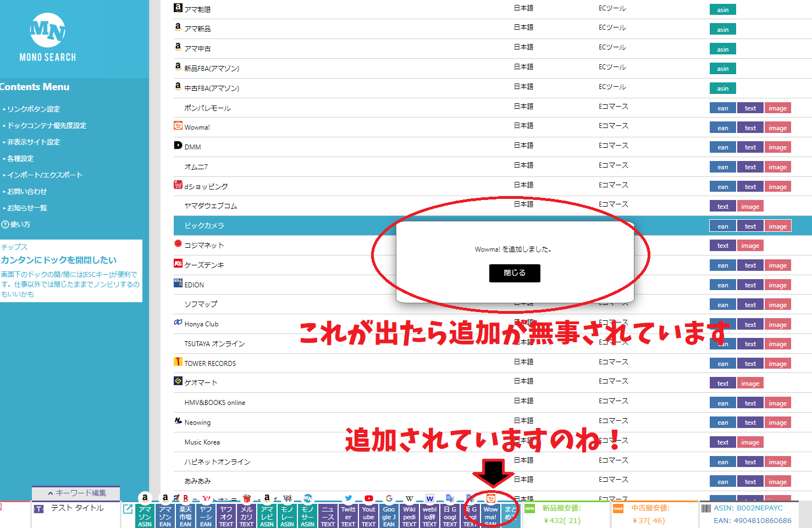Open the ニュース TEXT dock button
This screenshot has height=528, width=812.
coord(328,516)
